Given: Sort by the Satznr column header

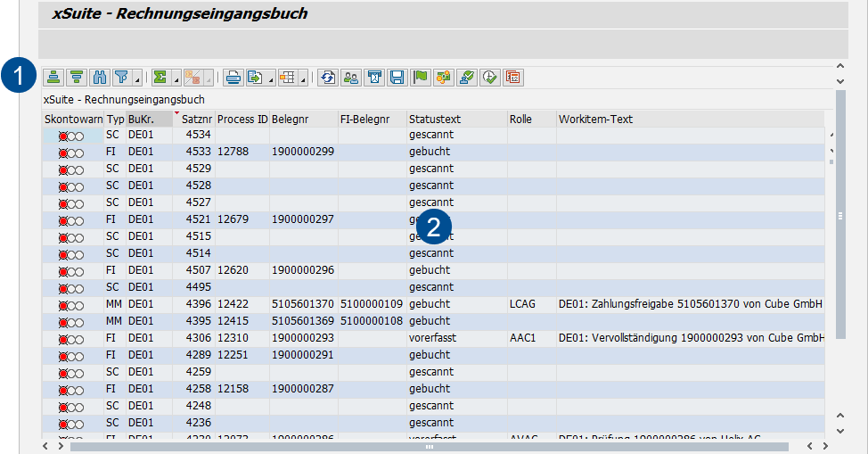Looking at the screenshot, I should coord(196,119).
